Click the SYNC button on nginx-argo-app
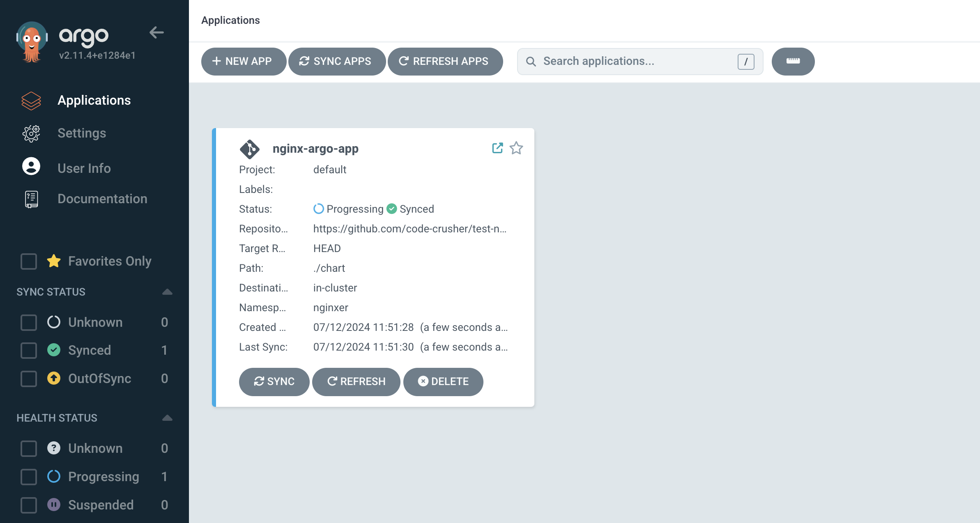Image resolution: width=980 pixels, height=523 pixels. coord(274,381)
